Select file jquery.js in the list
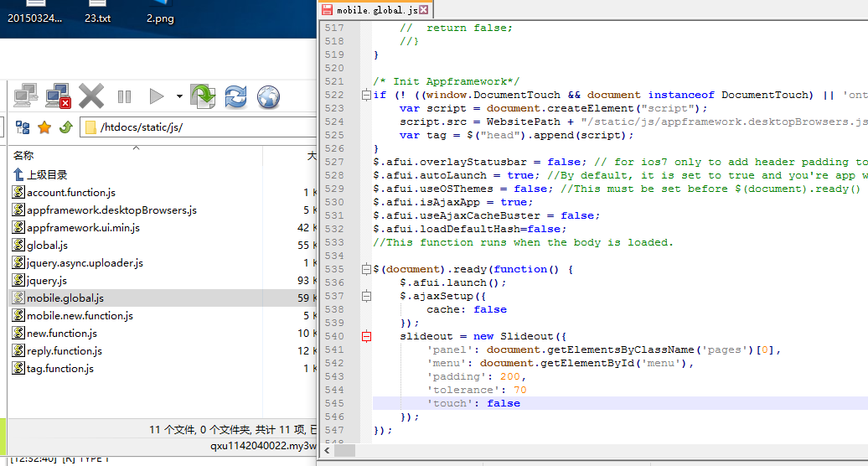 tap(39, 281)
